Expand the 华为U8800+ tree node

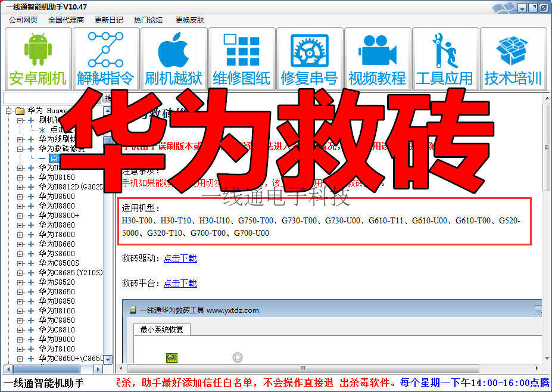[20, 216]
